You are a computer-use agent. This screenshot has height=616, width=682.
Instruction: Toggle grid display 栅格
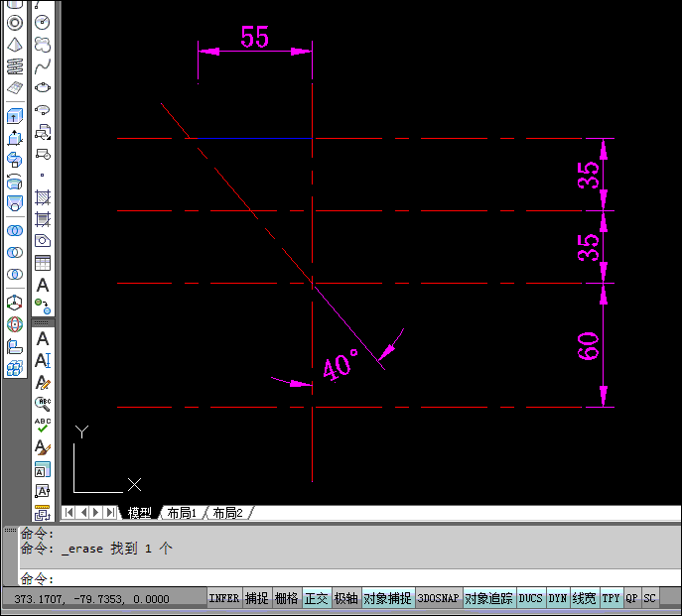[x=287, y=598]
